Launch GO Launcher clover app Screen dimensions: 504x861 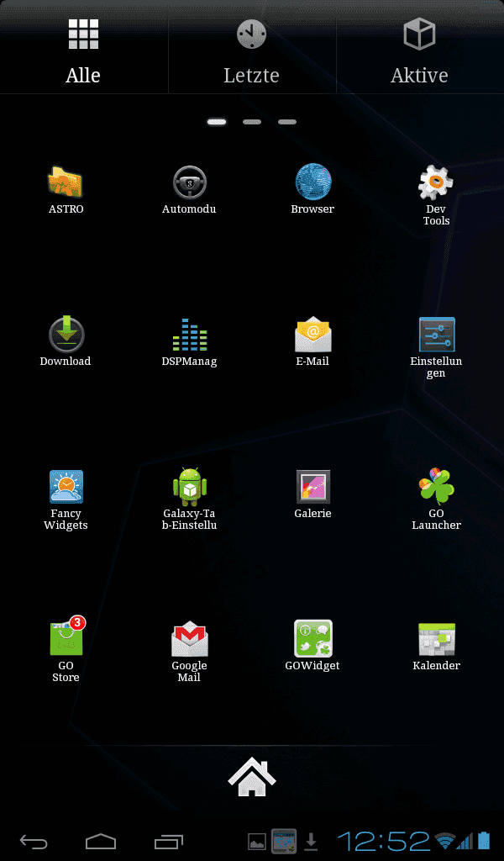(437, 487)
